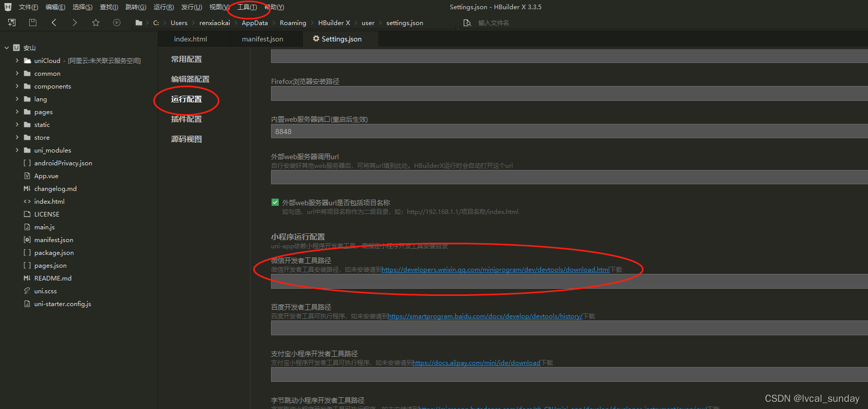868x409 pixels.
Task: Select 插件配置 settings section
Action: click(187, 119)
